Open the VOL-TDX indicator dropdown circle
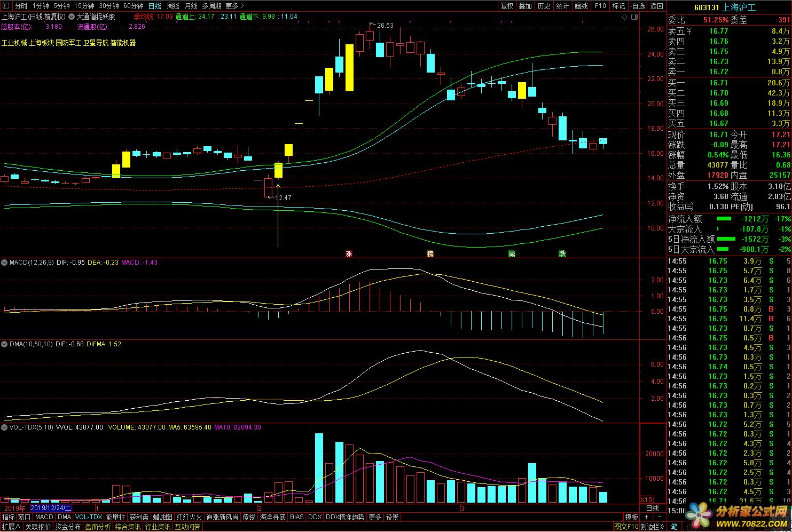This screenshot has height=532, width=792. [5, 427]
